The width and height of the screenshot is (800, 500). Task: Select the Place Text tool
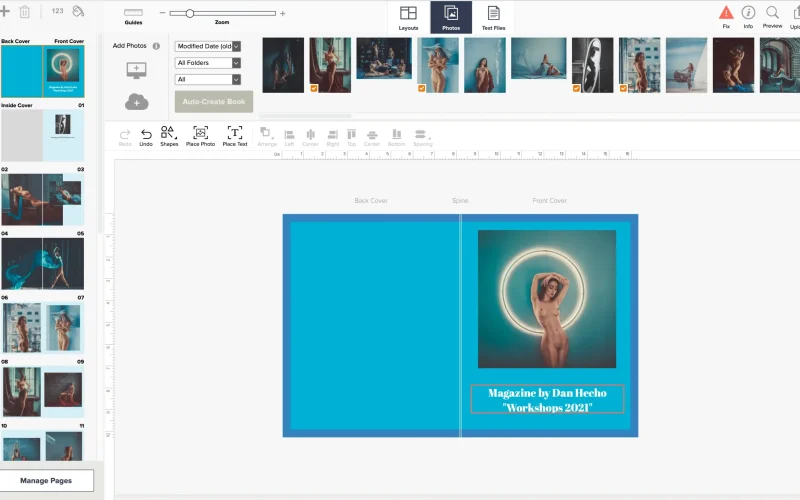tap(235, 133)
